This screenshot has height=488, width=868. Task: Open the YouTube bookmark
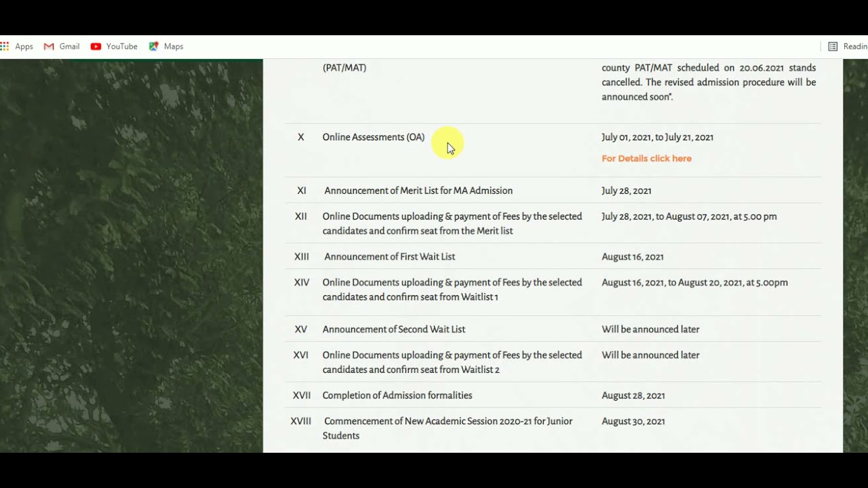coord(114,46)
